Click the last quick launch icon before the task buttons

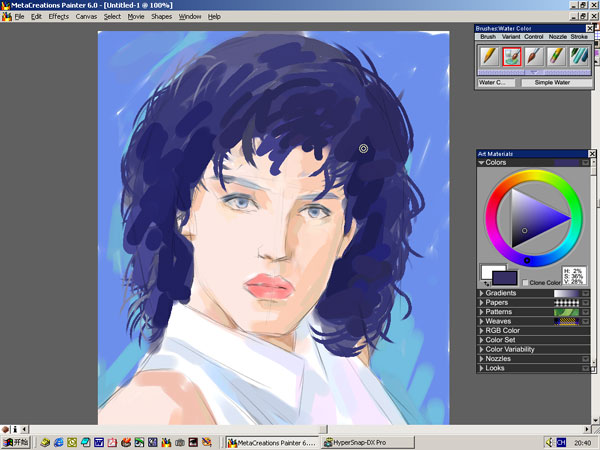pyautogui.click(x=206, y=442)
